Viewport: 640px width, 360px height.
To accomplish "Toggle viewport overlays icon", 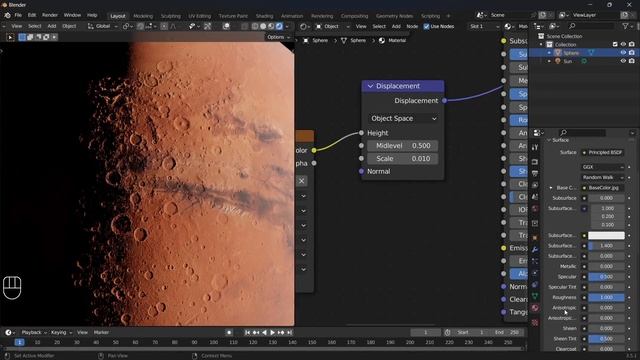I will tap(226, 26).
